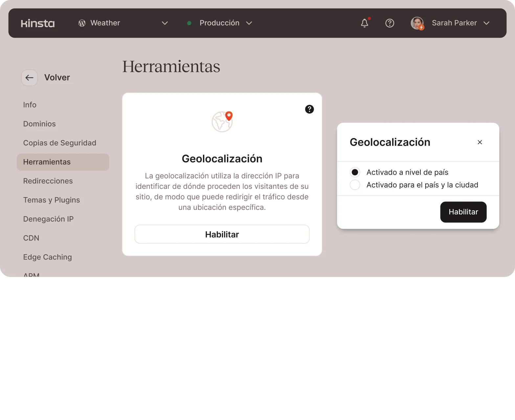Open the help question mark in header
This screenshot has width=515, height=420.
point(390,23)
